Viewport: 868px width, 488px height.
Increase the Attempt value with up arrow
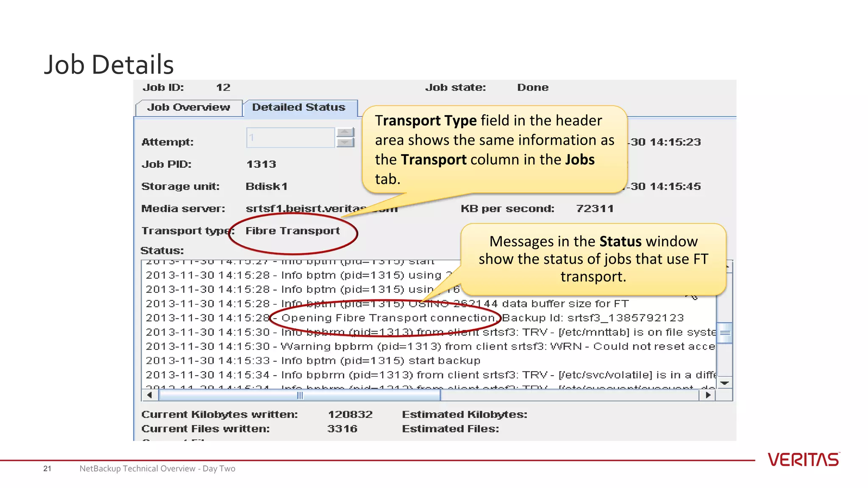tap(345, 132)
